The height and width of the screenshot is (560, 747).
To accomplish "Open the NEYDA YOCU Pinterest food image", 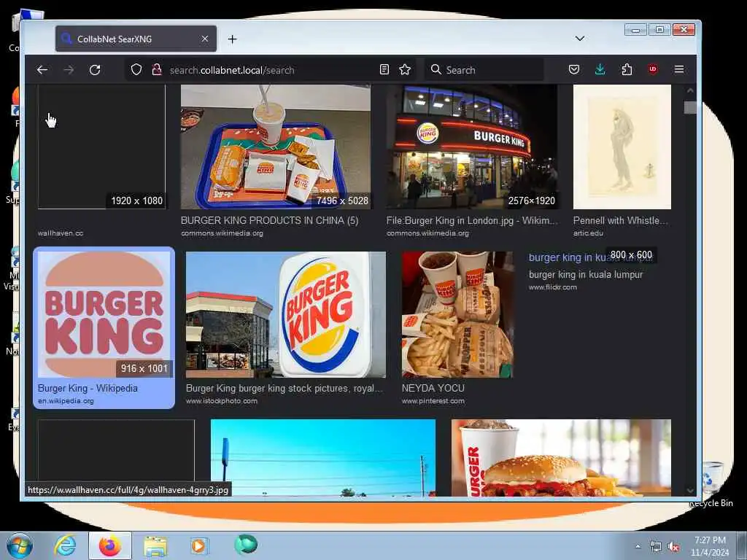I will point(457,314).
